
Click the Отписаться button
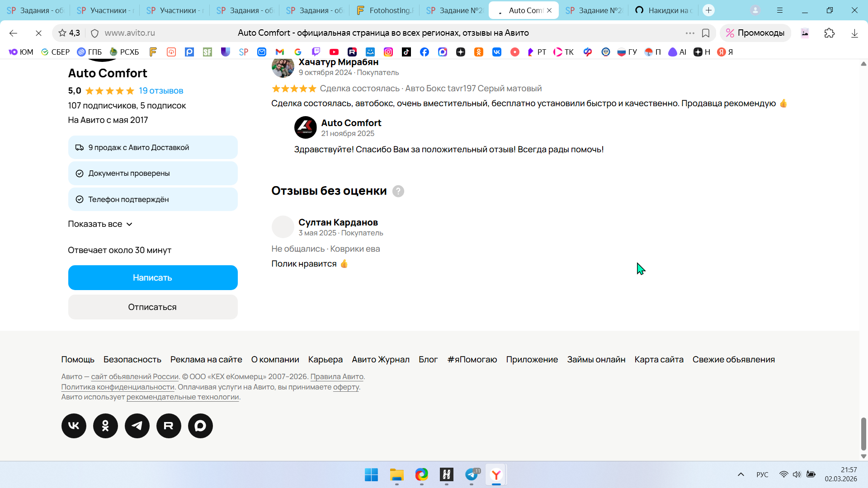(x=152, y=307)
